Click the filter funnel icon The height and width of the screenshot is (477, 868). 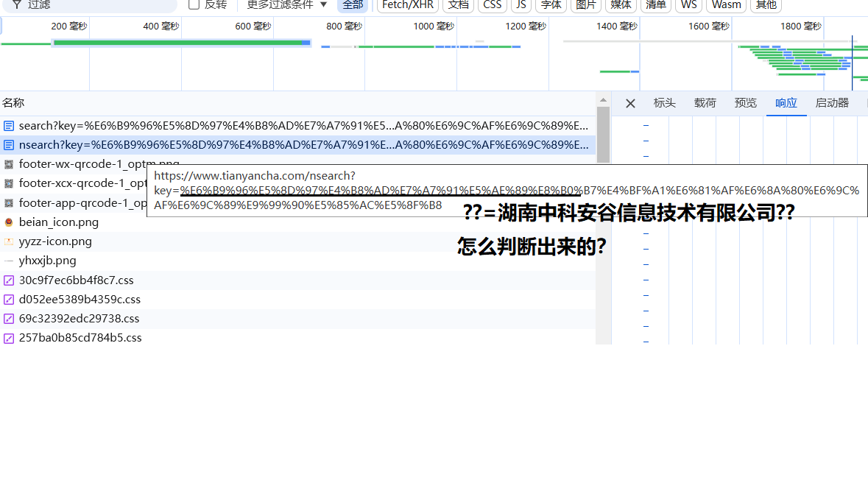coord(16,4)
